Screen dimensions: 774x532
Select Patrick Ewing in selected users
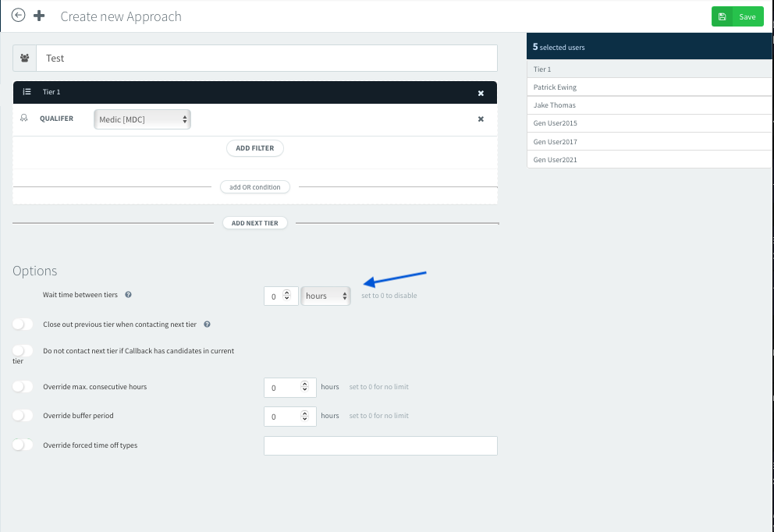[649, 87]
